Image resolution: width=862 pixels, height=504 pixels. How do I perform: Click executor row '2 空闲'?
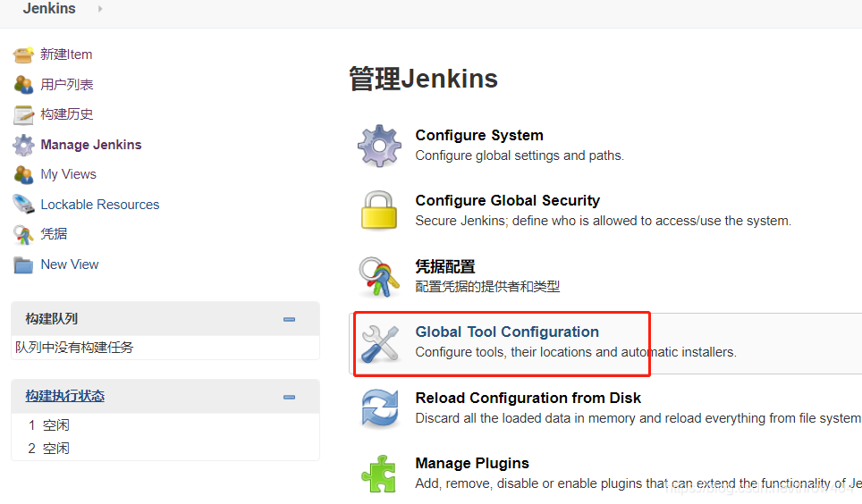pos(49,449)
